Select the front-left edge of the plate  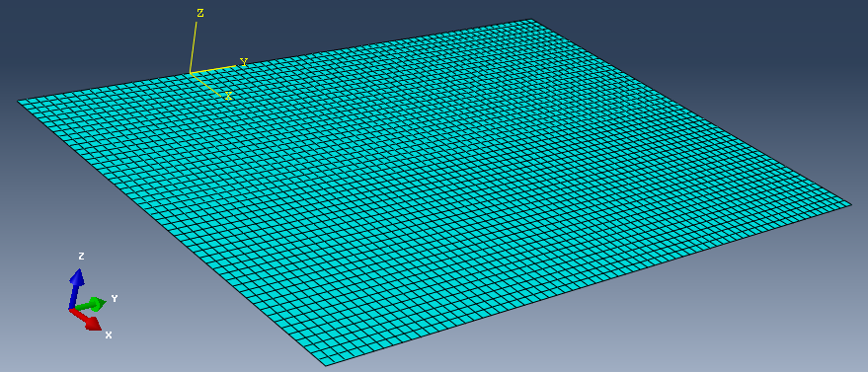[x=172, y=232]
